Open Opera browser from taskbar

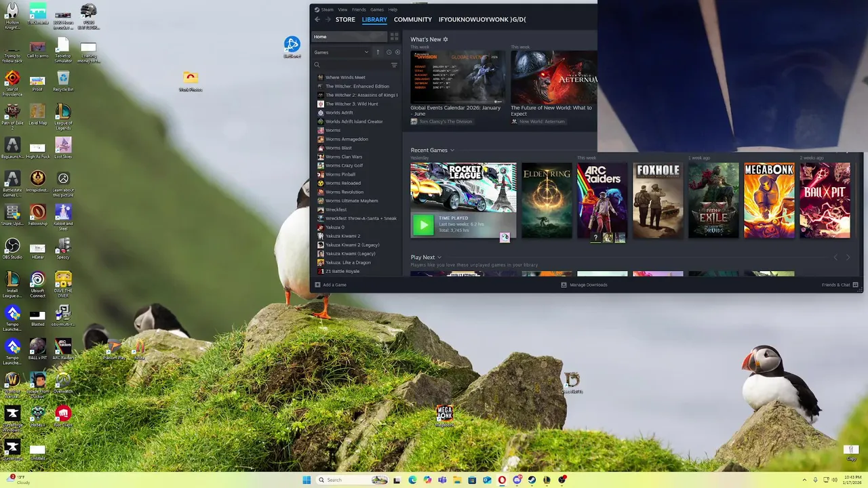502,480
